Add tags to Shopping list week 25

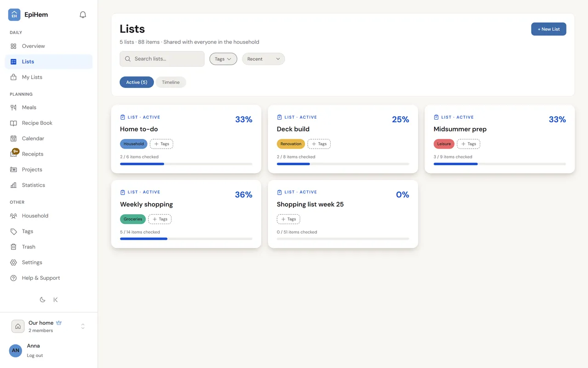click(x=288, y=219)
